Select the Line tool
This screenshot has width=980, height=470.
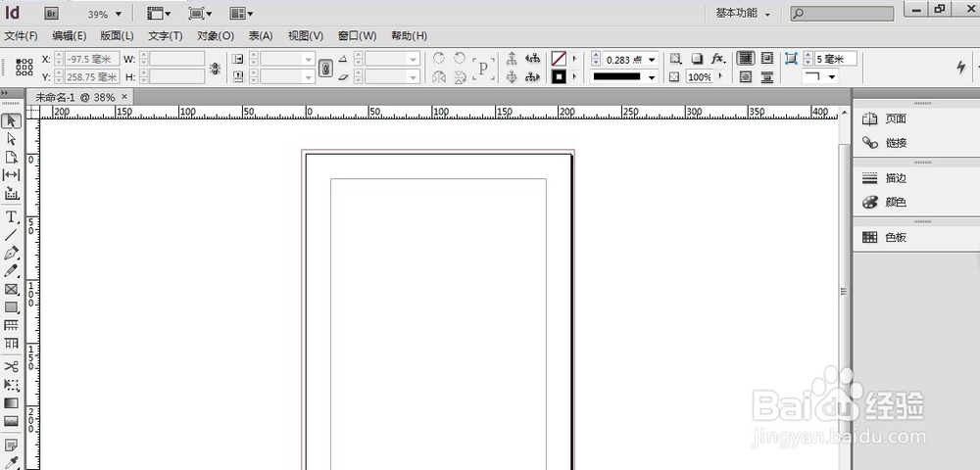[11, 235]
